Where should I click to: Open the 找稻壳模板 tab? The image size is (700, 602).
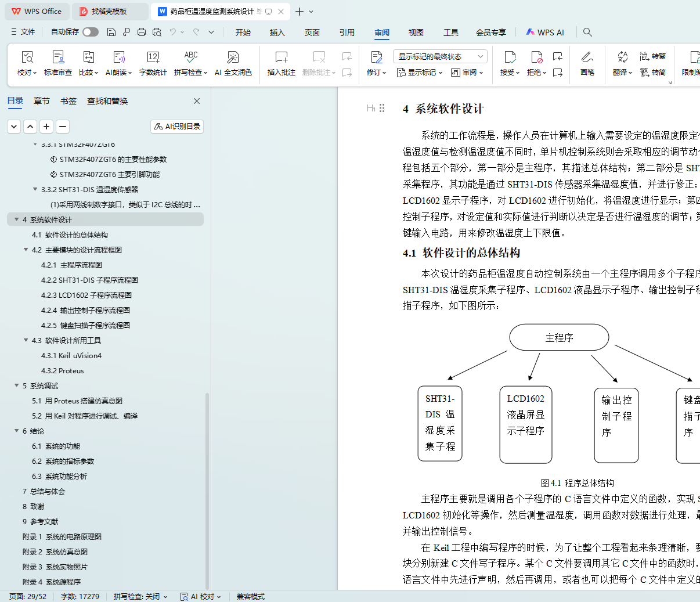[x=109, y=12]
